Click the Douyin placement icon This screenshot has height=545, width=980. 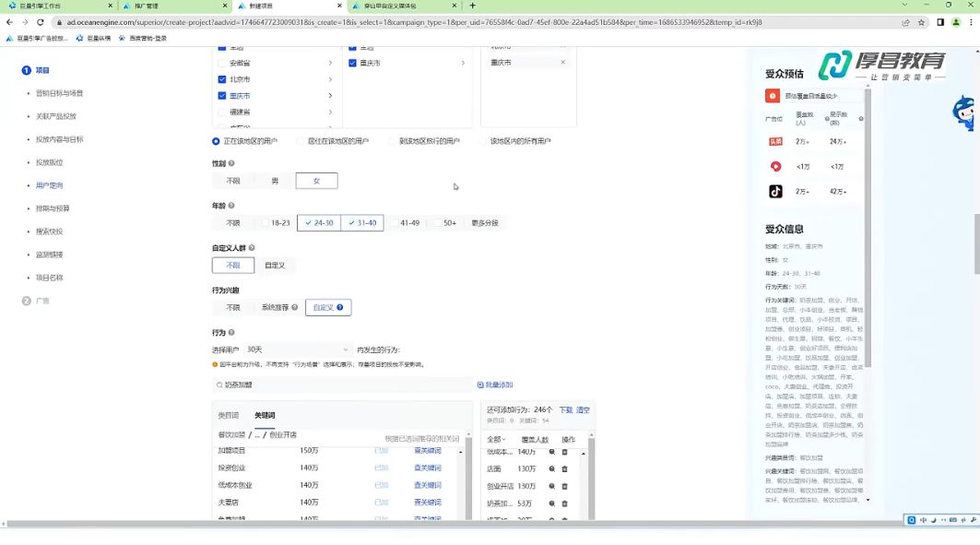[x=775, y=191]
